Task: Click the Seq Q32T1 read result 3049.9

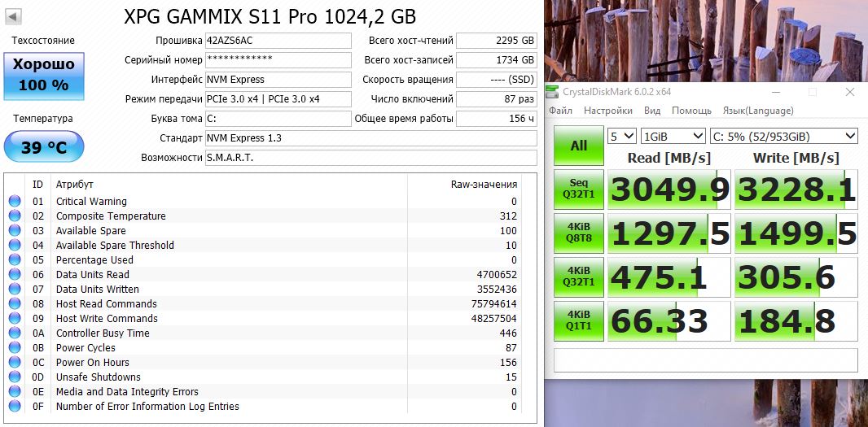Action: coord(669,190)
